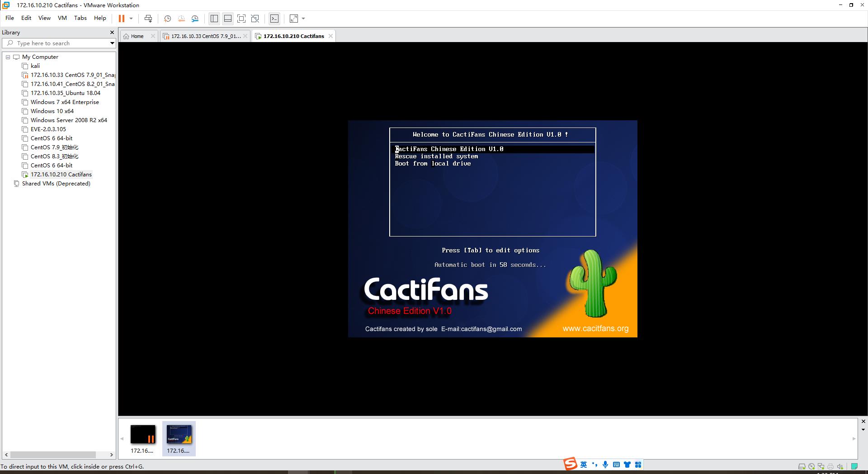Viewport: 868px width, 474px height.
Task: Switch to the 172.16.10.33 CentOS 7.9 tab
Action: coord(206,36)
